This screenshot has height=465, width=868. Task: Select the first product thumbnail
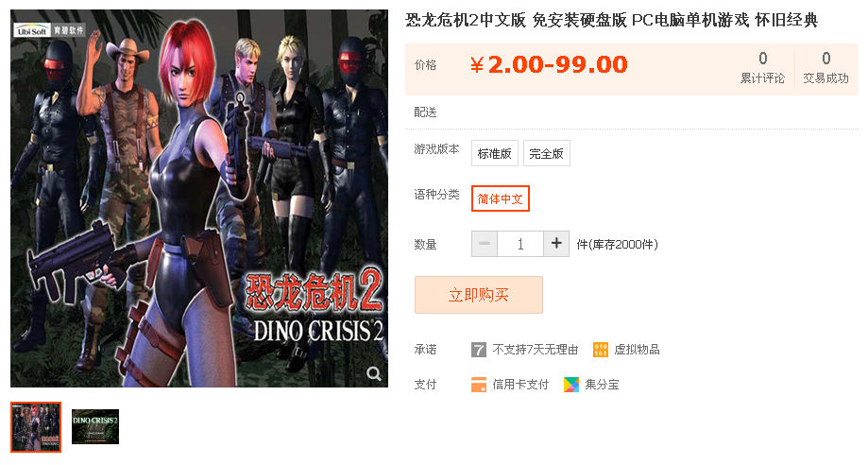click(x=36, y=427)
